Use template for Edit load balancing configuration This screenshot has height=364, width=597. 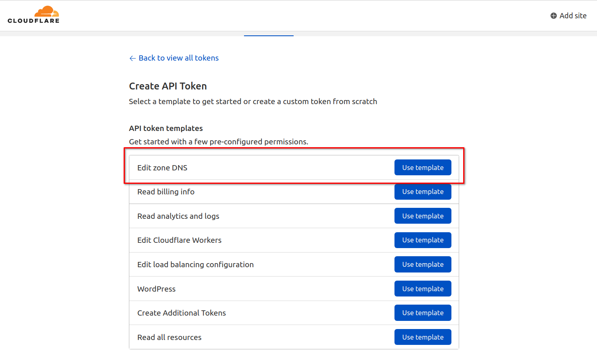coord(423,264)
